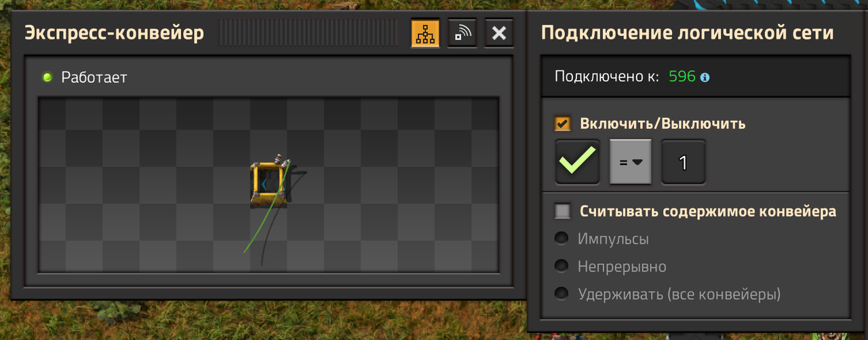Click the Экспресс-конвейер window title
The width and height of the screenshot is (868, 340).
[x=115, y=33]
